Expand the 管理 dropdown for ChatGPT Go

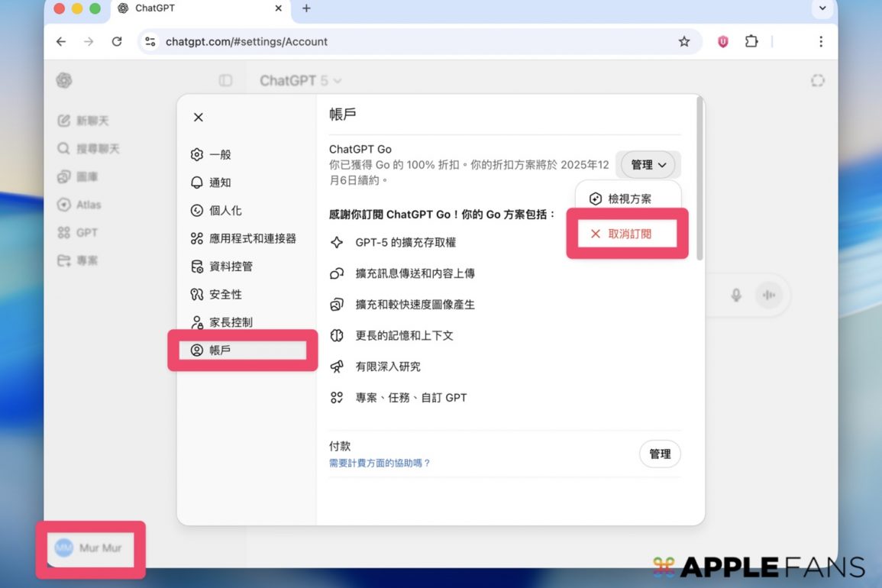click(648, 165)
